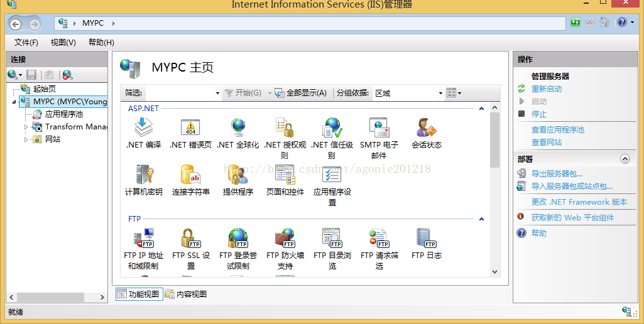The image size is (644, 324).
Task: Click the refresh page icon in address bar
Action: [576, 22]
